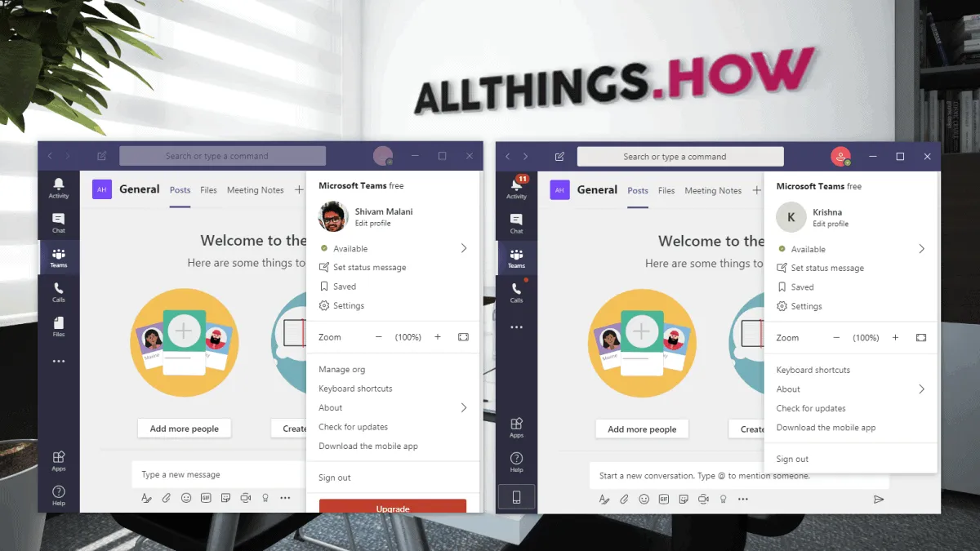The width and height of the screenshot is (980, 551).
Task: Switch to the Chat section
Action: coord(58,222)
